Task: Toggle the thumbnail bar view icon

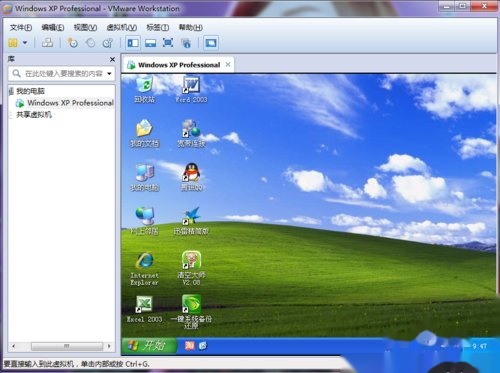Action: (x=150, y=43)
